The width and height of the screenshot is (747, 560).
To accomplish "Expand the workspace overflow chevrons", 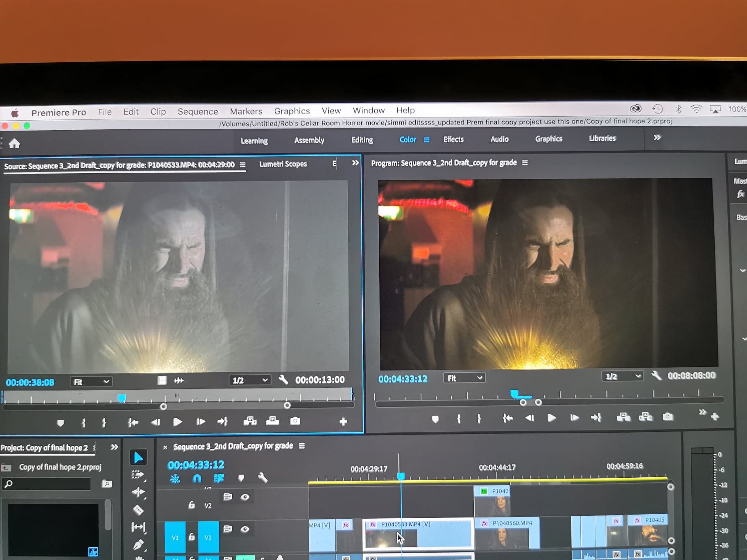I will (x=657, y=138).
